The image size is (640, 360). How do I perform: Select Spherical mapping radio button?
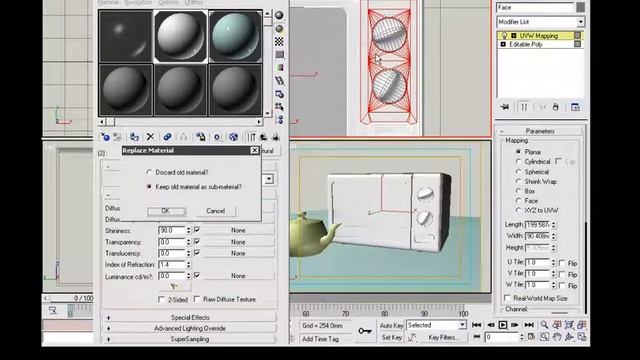pos(518,172)
